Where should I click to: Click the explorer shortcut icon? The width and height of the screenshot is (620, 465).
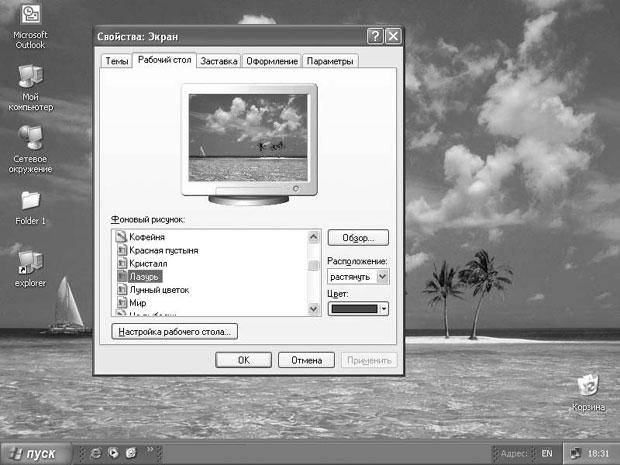coord(31,263)
